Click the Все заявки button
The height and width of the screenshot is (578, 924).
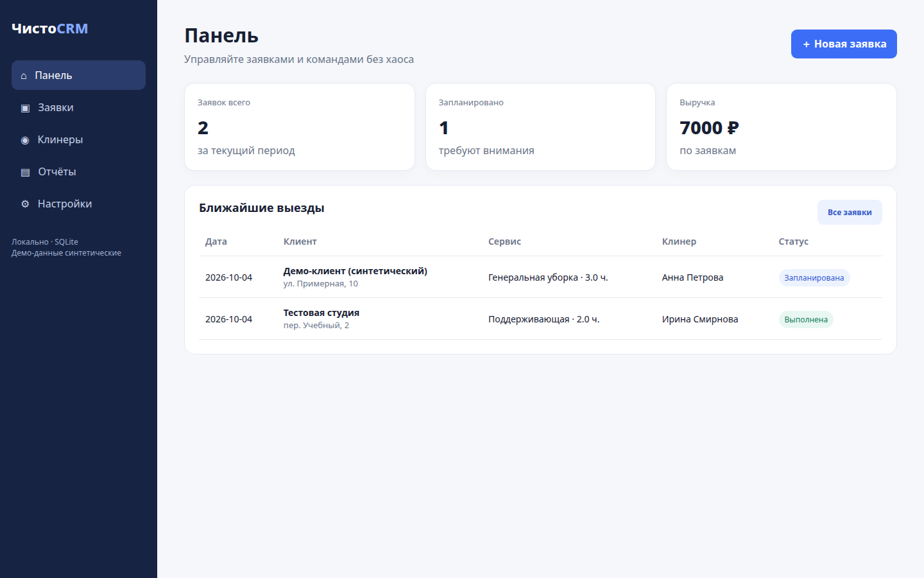(x=850, y=213)
